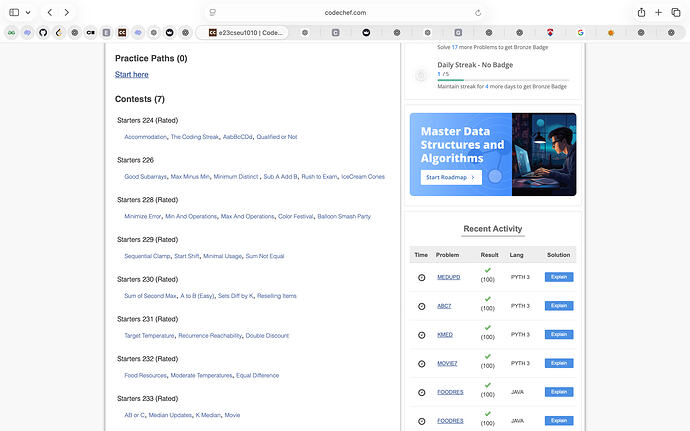Switch to the gray L pinned tab

click(x=106, y=33)
